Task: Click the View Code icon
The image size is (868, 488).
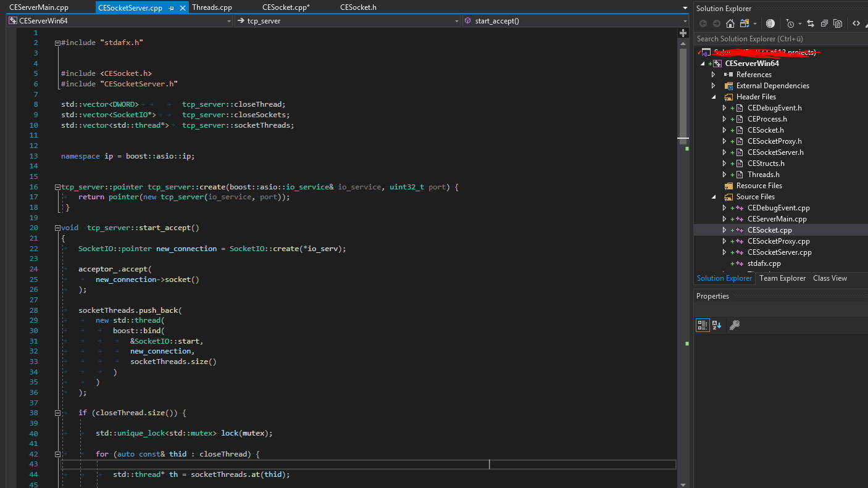Action: tap(856, 23)
